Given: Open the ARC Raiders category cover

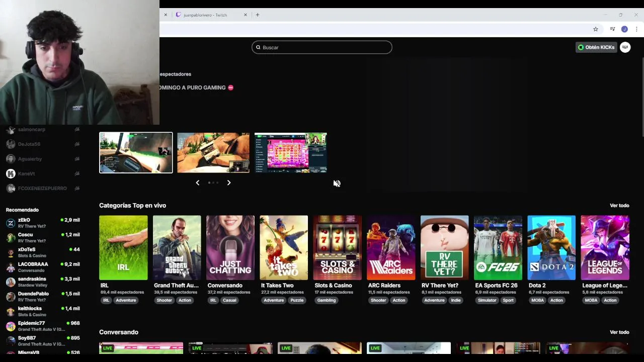Looking at the screenshot, I should tap(391, 248).
